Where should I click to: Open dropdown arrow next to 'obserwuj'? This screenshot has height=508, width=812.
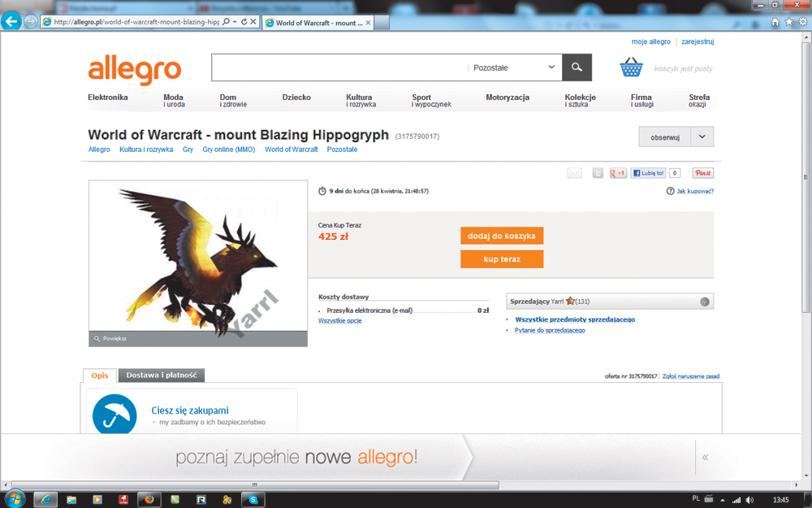point(702,137)
